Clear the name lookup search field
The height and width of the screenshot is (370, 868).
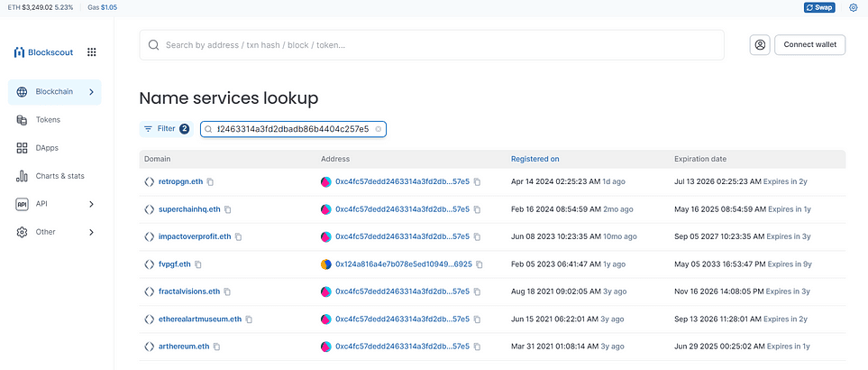(x=378, y=129)
